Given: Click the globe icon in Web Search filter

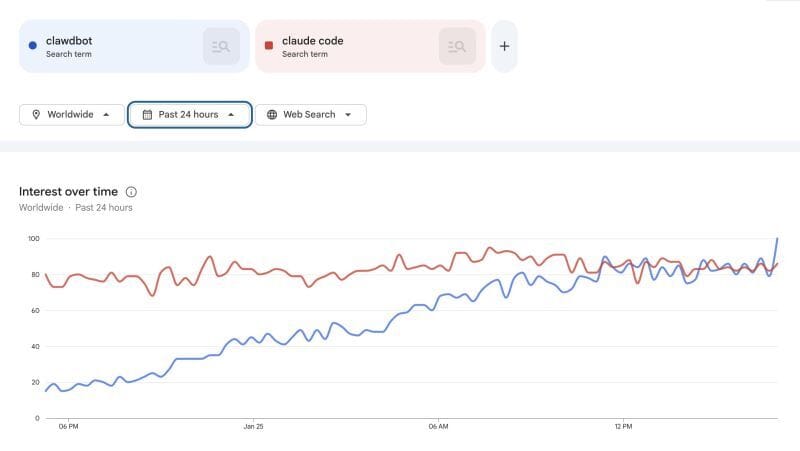Looking at the screenshot, I should tap(272, 115).
